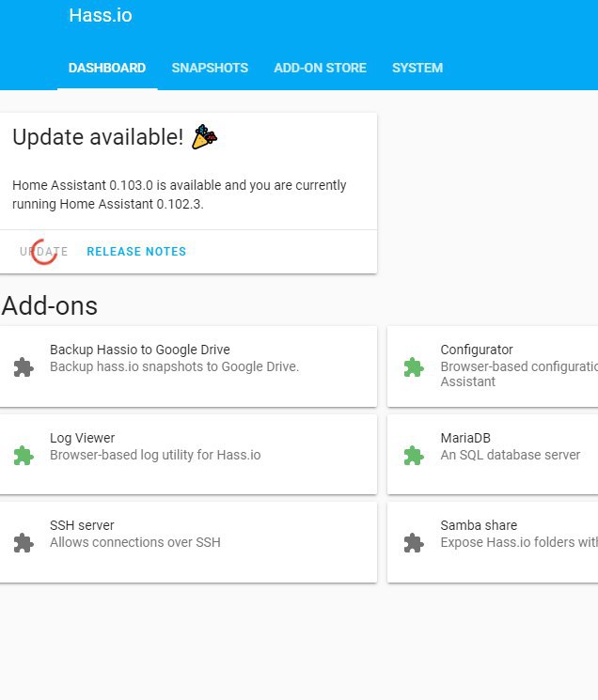Open the Release Notes link

[136, 251]
